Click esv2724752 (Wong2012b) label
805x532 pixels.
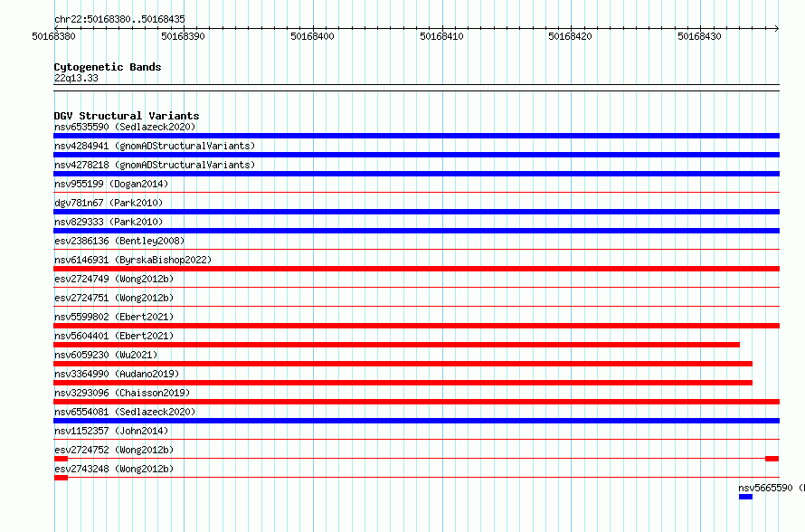(114, 450)
